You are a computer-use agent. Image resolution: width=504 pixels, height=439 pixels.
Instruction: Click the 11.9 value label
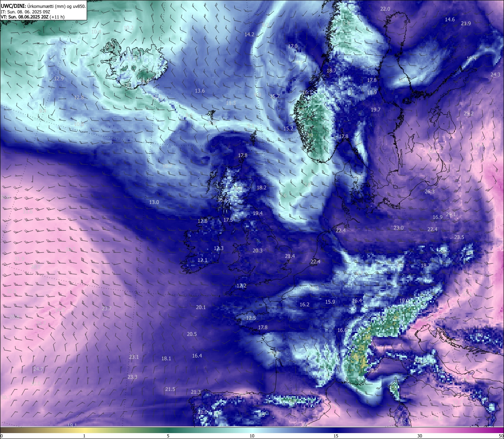[x=372, y=93]
